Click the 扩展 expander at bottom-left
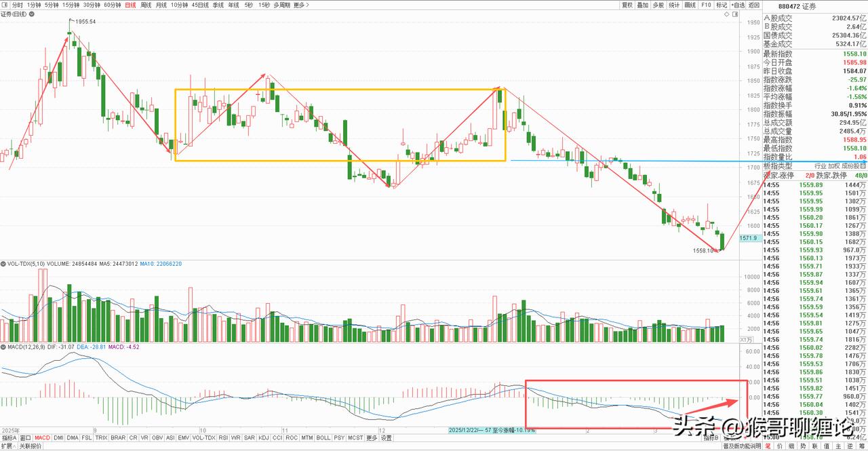The height and width of the screenshot is (451, 868). (x=8, y=446)
